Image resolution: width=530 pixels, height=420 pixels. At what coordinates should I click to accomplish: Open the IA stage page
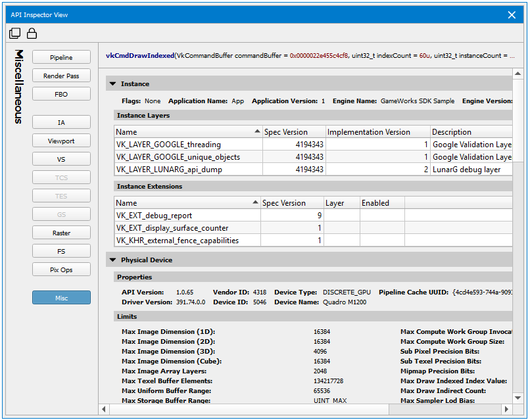61,123
